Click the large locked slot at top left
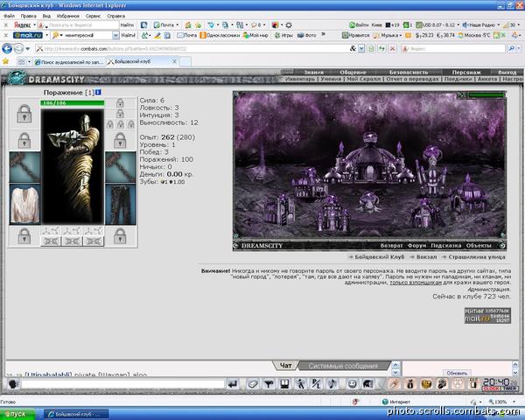 tap(24, 113)
